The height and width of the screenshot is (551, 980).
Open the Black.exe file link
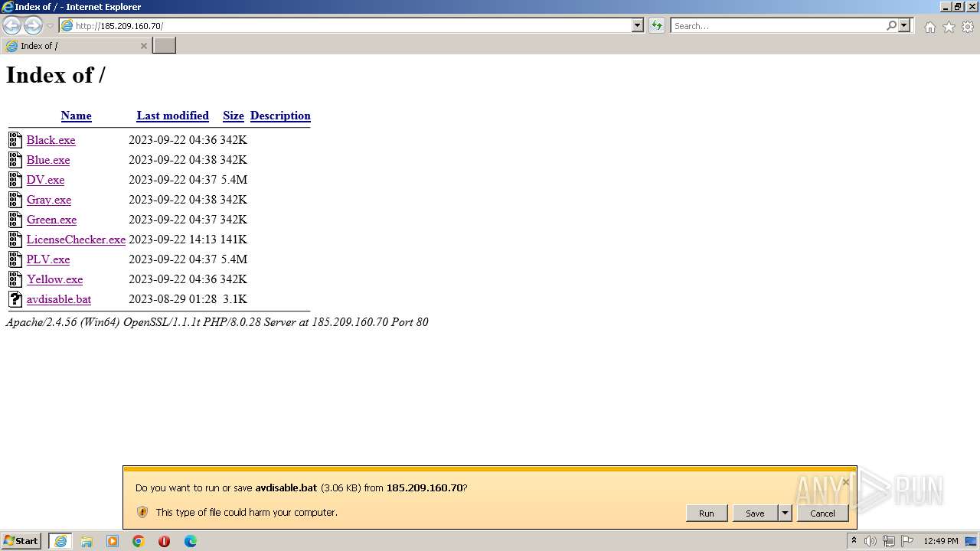pyautogui.click(x=51, y=140)
